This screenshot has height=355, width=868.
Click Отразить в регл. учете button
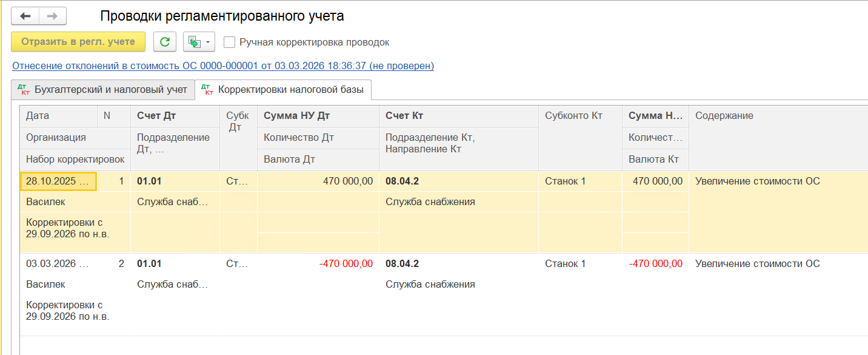[x=78, y=42]
